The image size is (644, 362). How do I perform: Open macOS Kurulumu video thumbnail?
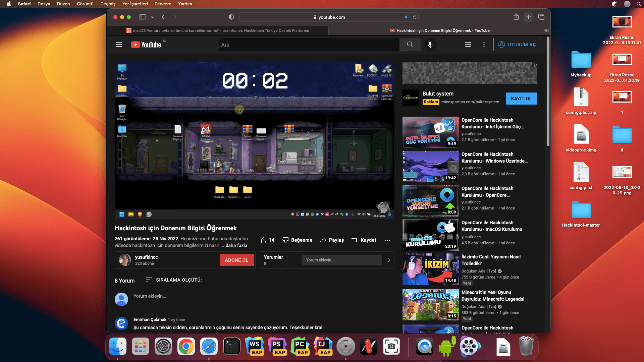tap(430, 235)
